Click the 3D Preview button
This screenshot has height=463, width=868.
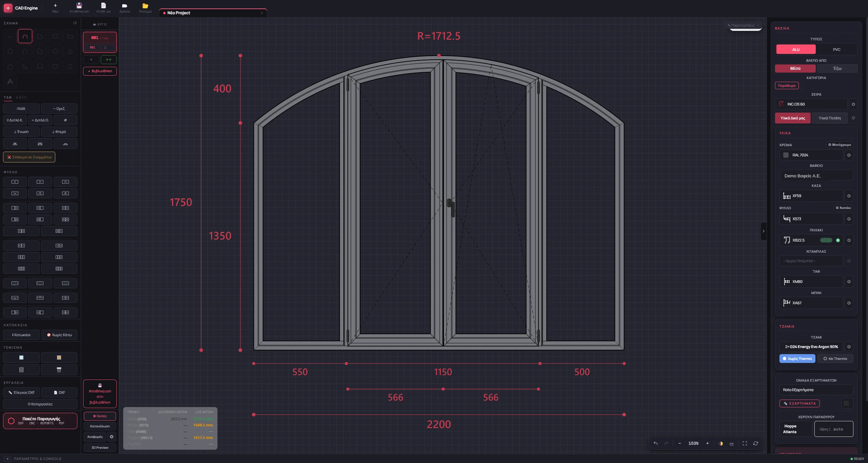(100, 448)
